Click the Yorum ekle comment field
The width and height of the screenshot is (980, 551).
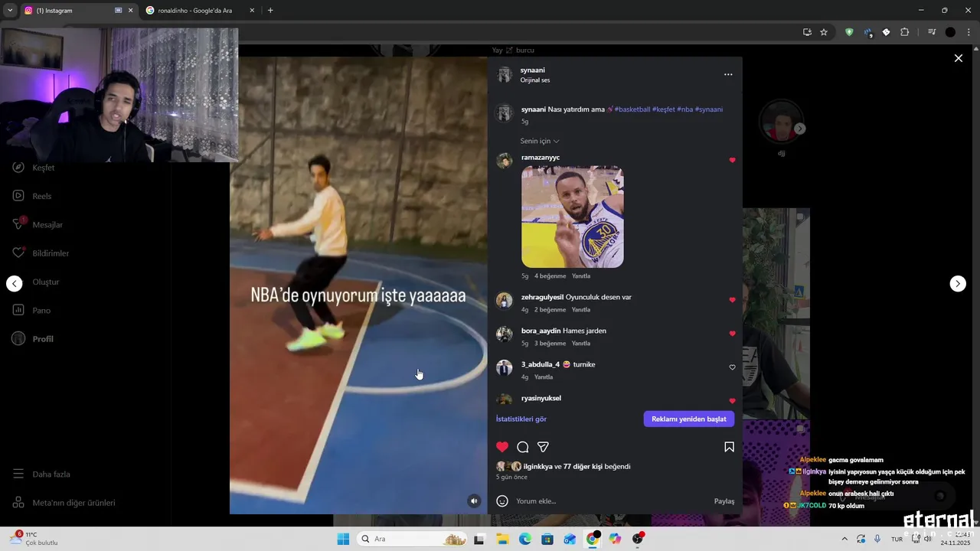pos(611,501)
